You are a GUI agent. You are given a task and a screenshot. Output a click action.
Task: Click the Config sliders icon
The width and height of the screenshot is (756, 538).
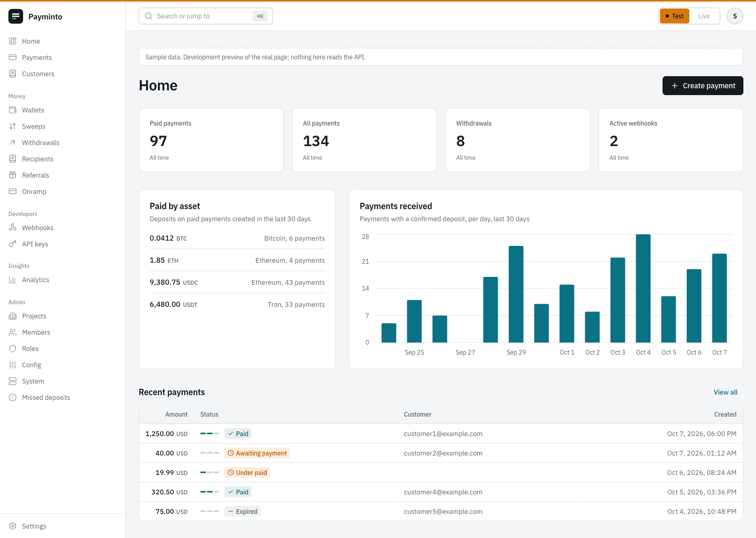click(13, 365)
